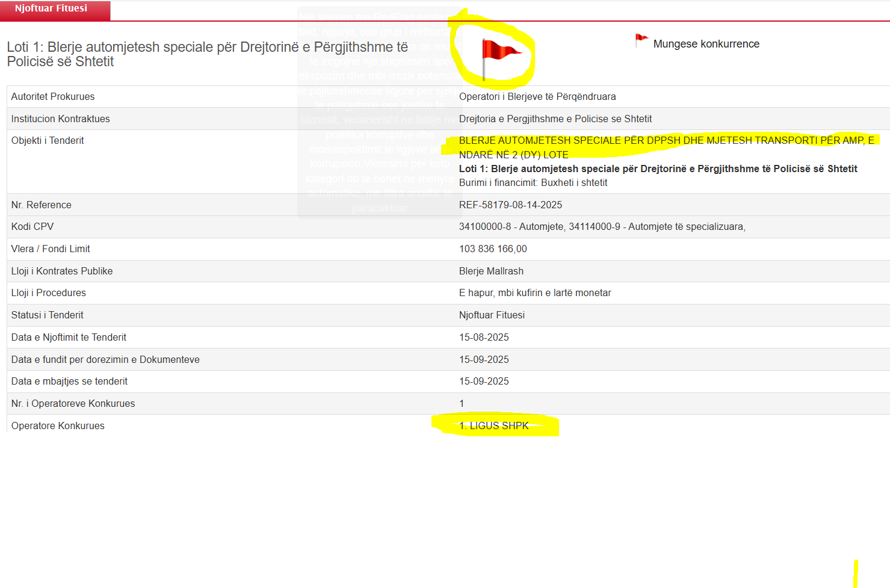Image resolution: width=890 pixels, height=588 pixels.
Task: Click the large red flag icon
Action: [x=500, y=54]
